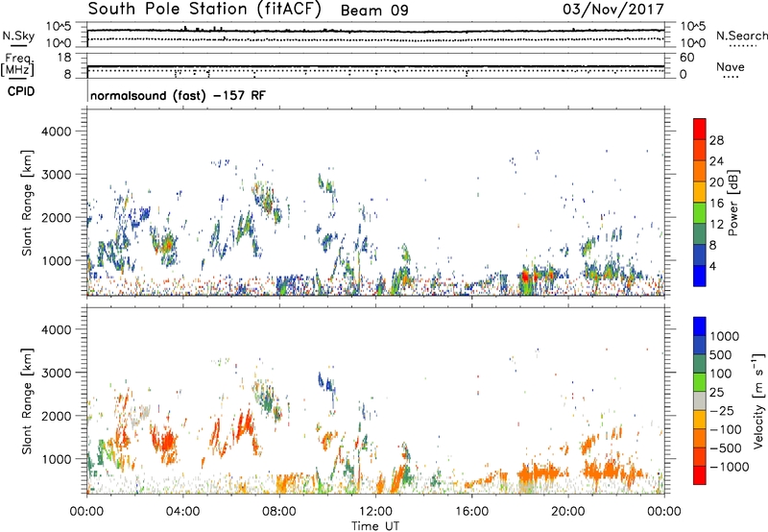Click the '60' right Nave axis label
Viewport: 768px width, 532px height.
pyautogui.click(x=686, y=58)
